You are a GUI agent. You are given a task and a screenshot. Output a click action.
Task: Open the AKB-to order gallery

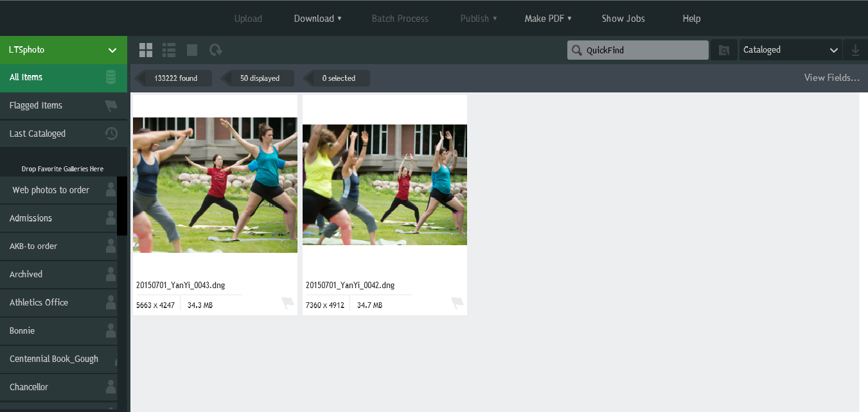click(58, 246)
